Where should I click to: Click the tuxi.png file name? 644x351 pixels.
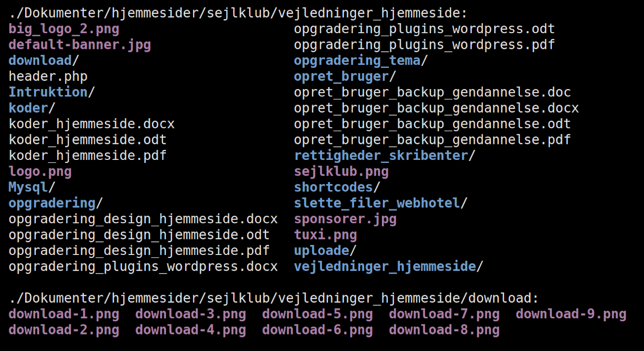pyautogui.click(x=326, y=235)
